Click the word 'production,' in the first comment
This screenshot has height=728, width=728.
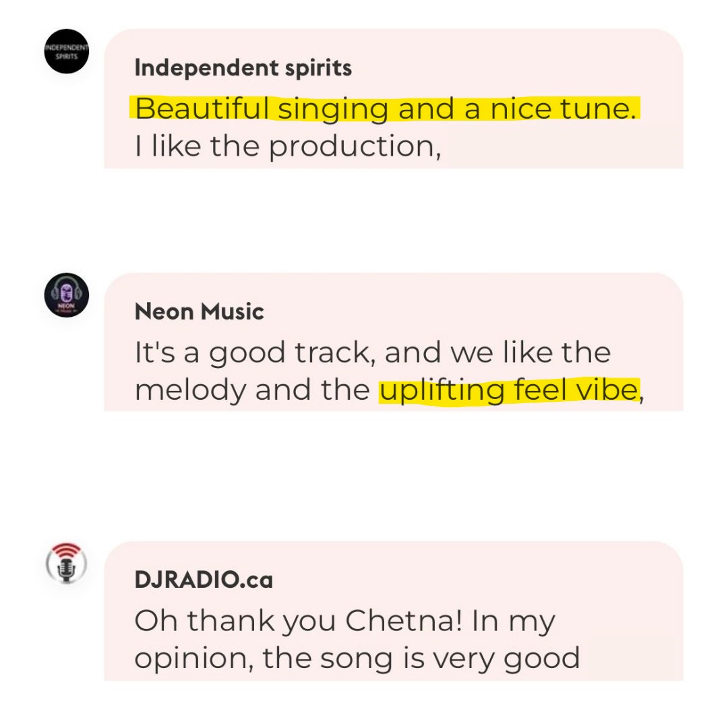click(355, 148)
